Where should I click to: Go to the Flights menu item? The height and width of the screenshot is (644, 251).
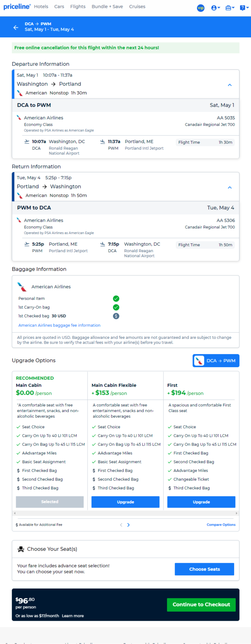click(78, 6)
